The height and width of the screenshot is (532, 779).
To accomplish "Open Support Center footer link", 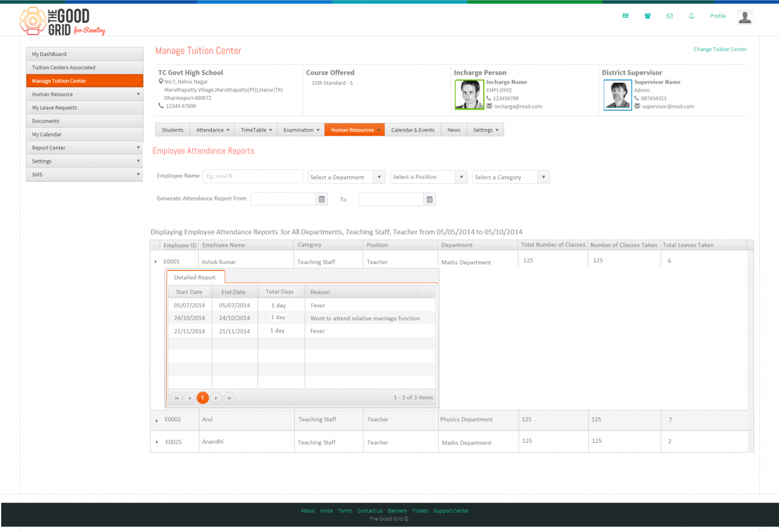I will point(451,511).
